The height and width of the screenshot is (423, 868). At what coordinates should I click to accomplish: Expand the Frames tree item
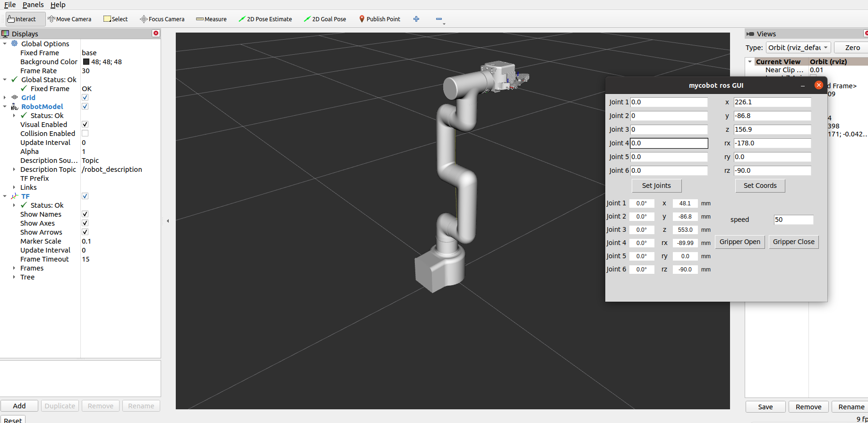[x=14, y=268]
